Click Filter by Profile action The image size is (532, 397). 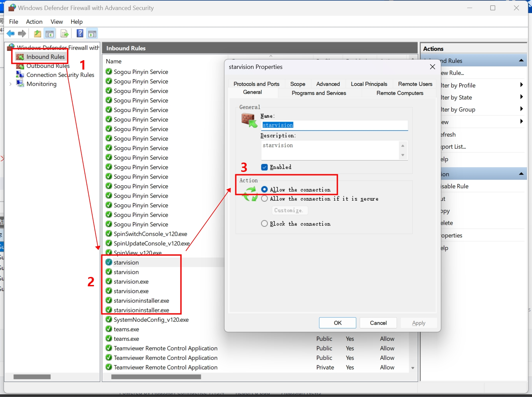pyautogui.click(x=458, y=85)
